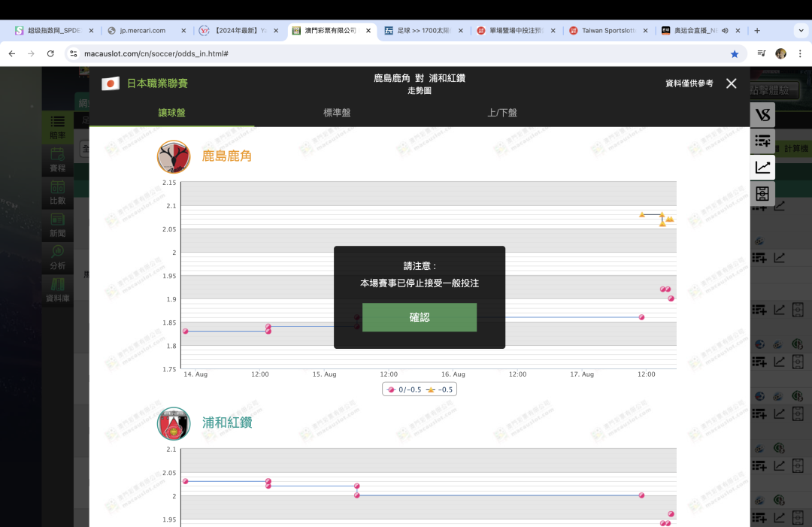Toggle the 0/-0.5 legend series

click(x=404, y=389)
